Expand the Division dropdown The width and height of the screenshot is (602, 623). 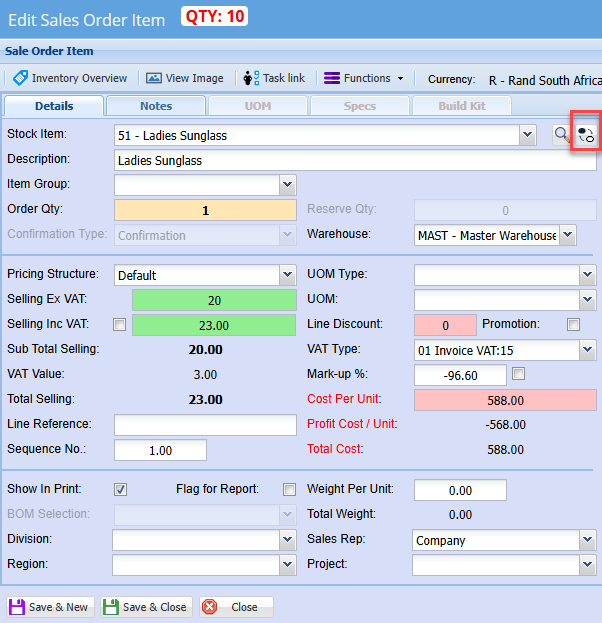pyautogui.click(x=288, y=540)
